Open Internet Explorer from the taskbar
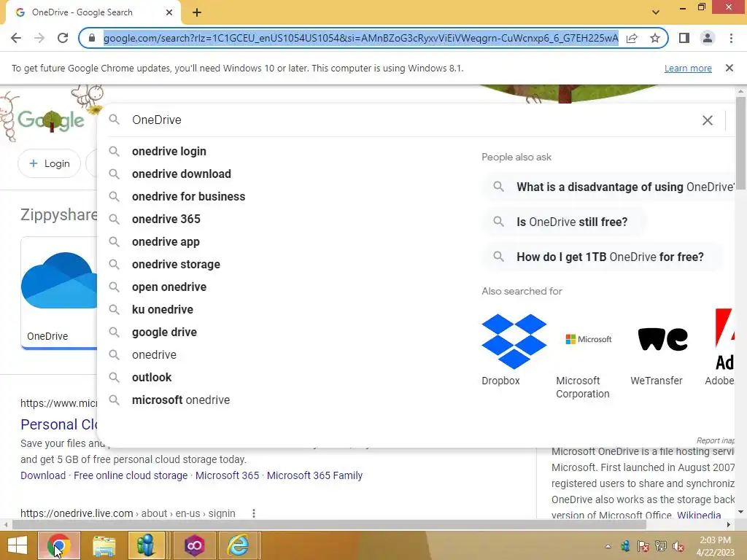The image size is (747, 560). (x=238, y=545)
